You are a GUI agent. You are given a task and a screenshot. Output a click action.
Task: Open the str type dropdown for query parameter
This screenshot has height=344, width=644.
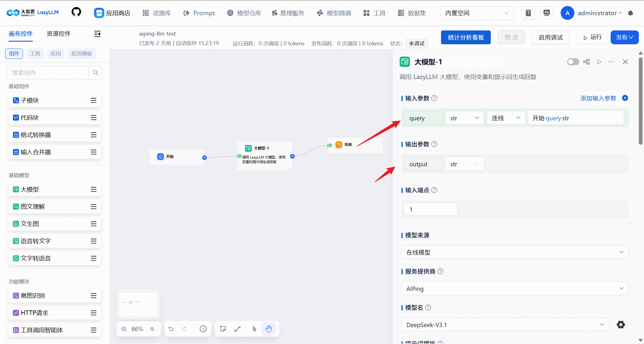click(464, 118)
